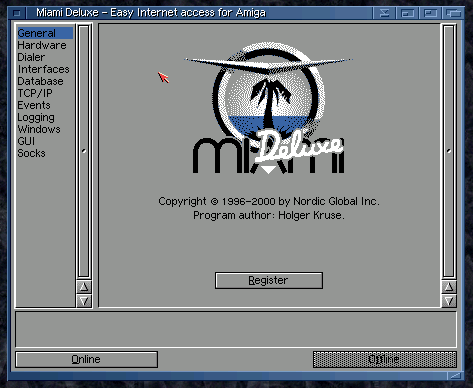Click the down arrow of the list scrollbar
The width and height of the screenshot is (473, 388).
point(84,301)
